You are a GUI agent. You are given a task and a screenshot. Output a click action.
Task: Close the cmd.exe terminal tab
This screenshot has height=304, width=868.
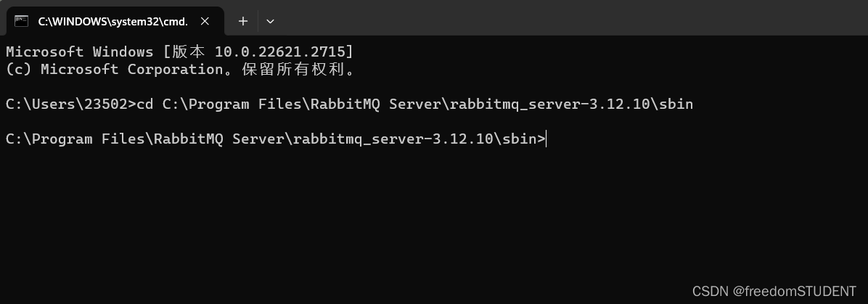[205, 21]
